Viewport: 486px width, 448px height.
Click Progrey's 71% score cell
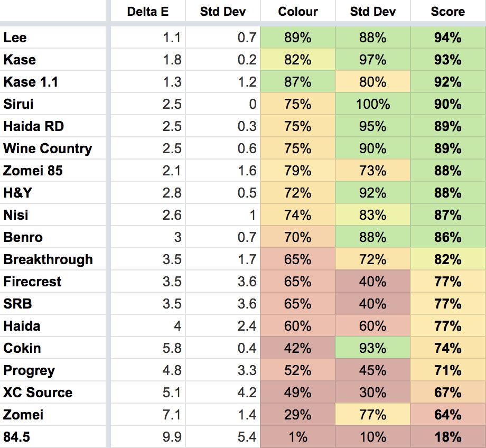pos(448,370)
